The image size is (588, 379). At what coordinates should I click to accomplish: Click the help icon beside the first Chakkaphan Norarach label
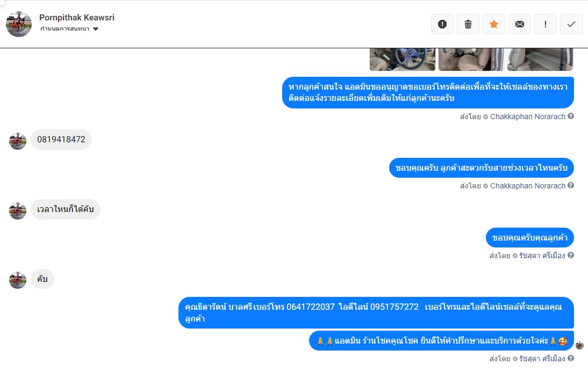click(571, 116)
